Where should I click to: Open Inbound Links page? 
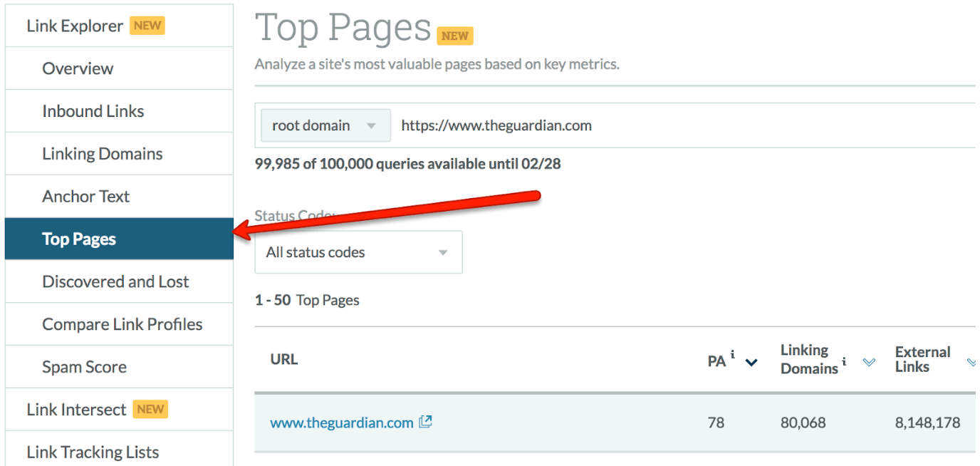(x=119, y=111)
